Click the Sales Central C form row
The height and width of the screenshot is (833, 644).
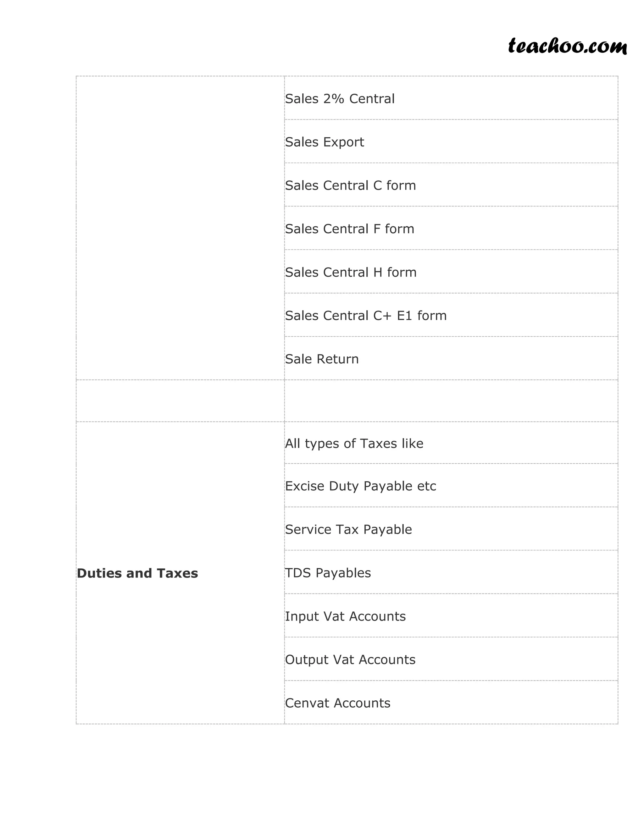pyautogui.click(x=350, y=186)
